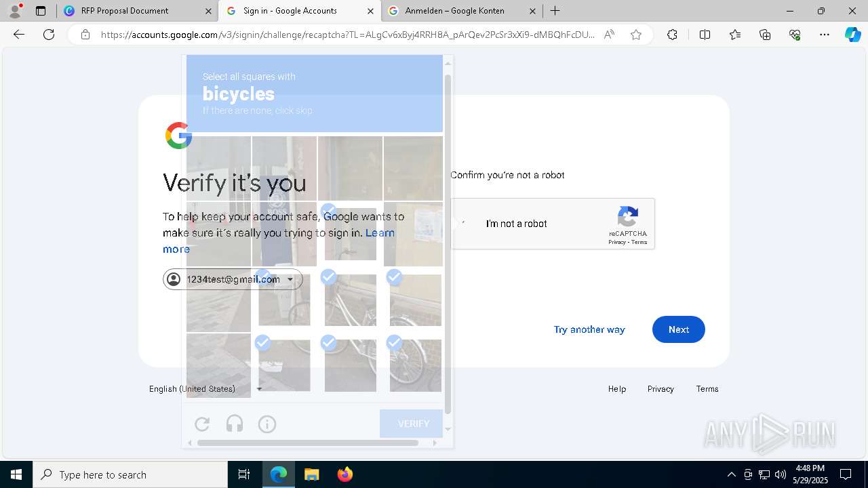The width and height of the screenshot is (868, 488).
Task: Open Browser essentials icon
Action: tap(795, 35)
